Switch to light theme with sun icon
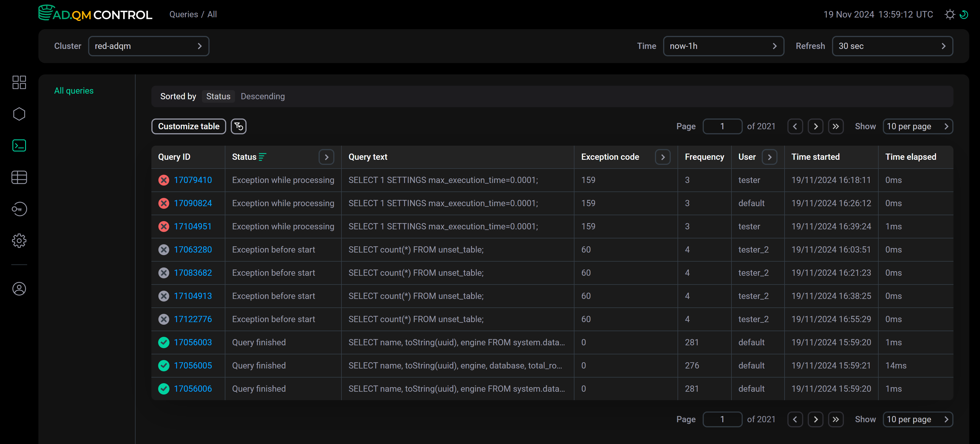Viewport: 980px width, 444px height. pos(949,14)
